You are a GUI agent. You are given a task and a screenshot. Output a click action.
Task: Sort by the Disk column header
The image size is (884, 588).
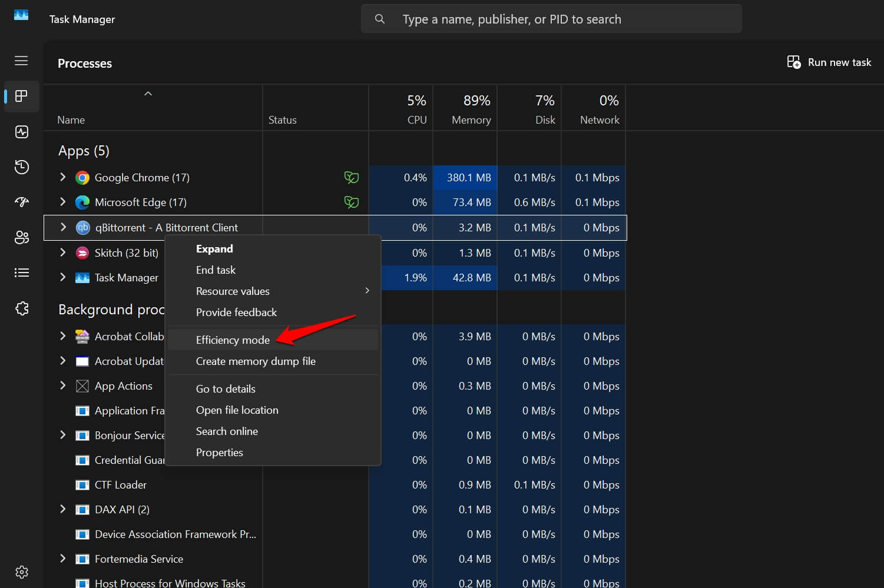(529, 108)
